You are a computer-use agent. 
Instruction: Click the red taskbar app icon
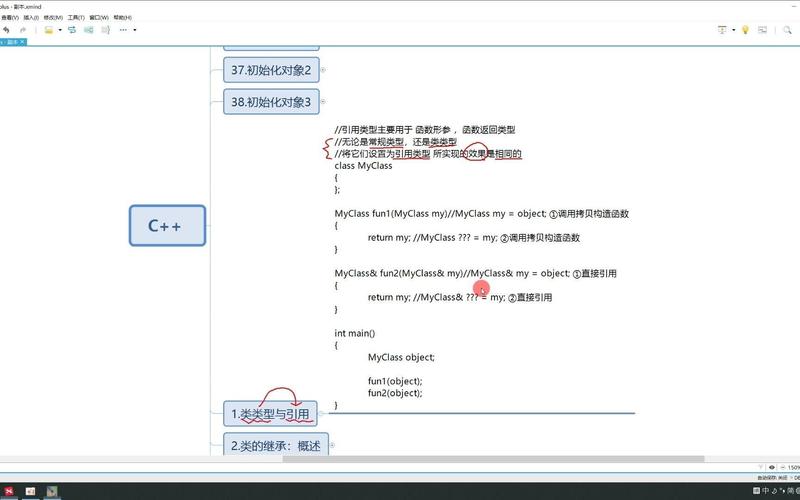pos(9,491)
